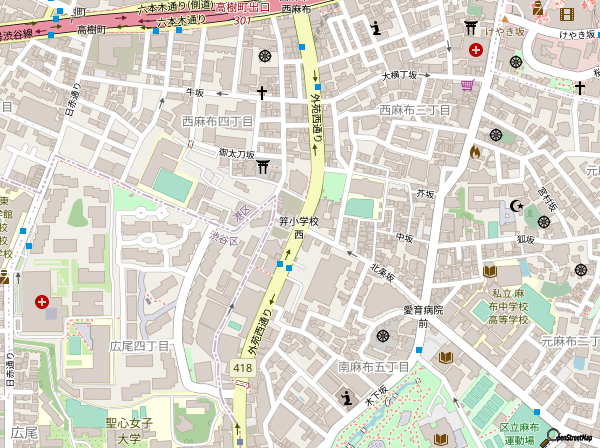Click the 西麻布四丁目 district label
The height and width of the screenshot is (448, 600).
[x=218, y=120]
